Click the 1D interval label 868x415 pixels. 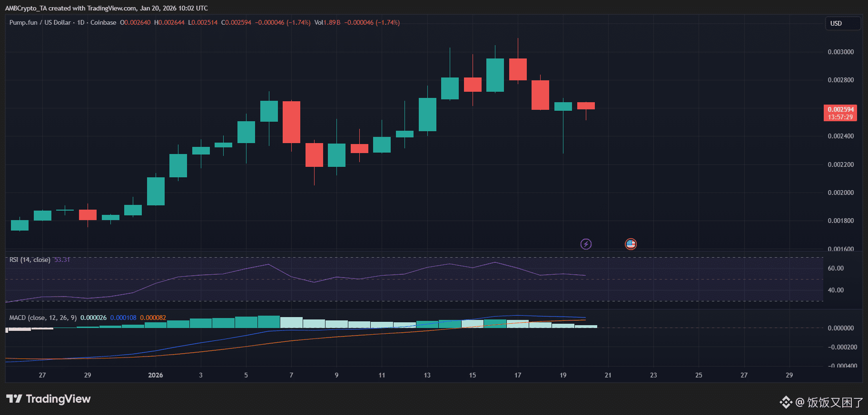tap(81, 22)
